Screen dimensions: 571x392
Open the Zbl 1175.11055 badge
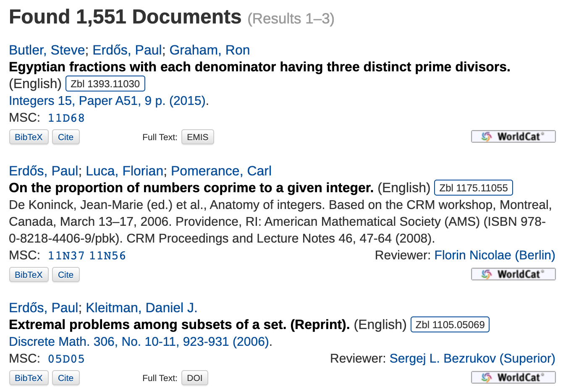tap(474, 188)
